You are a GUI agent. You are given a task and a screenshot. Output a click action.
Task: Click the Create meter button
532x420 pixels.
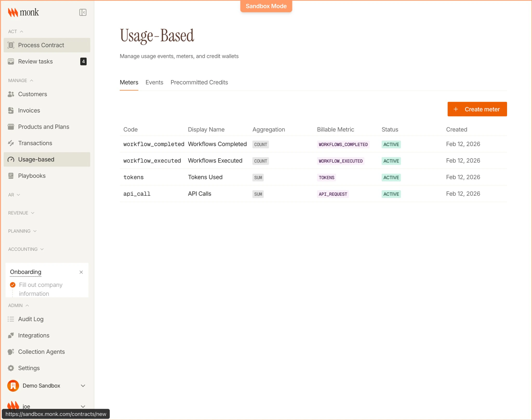[x=477, y=109]
